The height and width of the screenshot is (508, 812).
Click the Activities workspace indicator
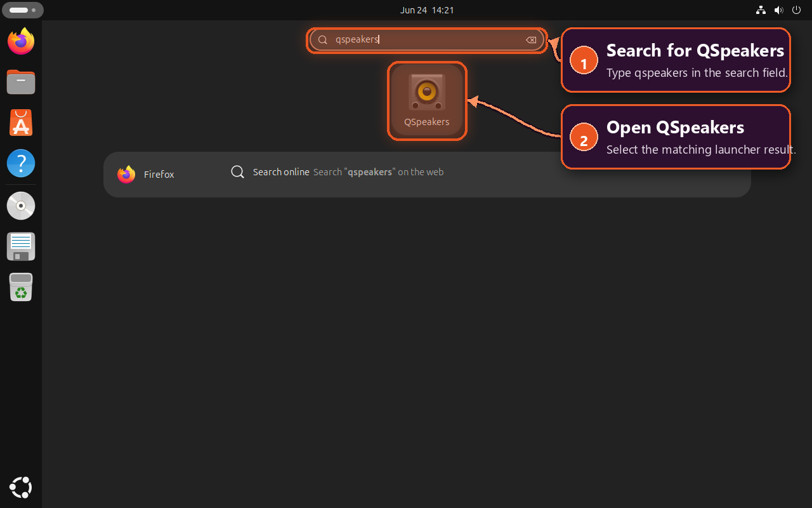coord(23,10)
